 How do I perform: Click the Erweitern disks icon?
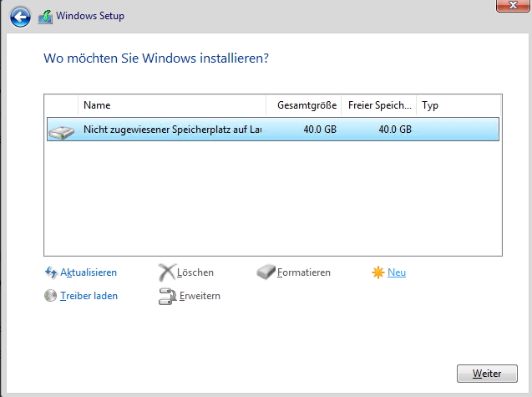click(x=167, y=296)
